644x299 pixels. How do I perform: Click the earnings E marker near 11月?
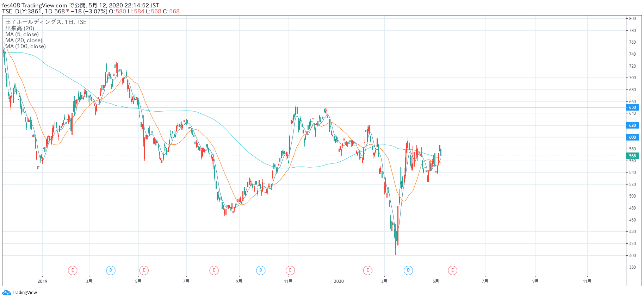pyautogui.click(x=290, y=270)
